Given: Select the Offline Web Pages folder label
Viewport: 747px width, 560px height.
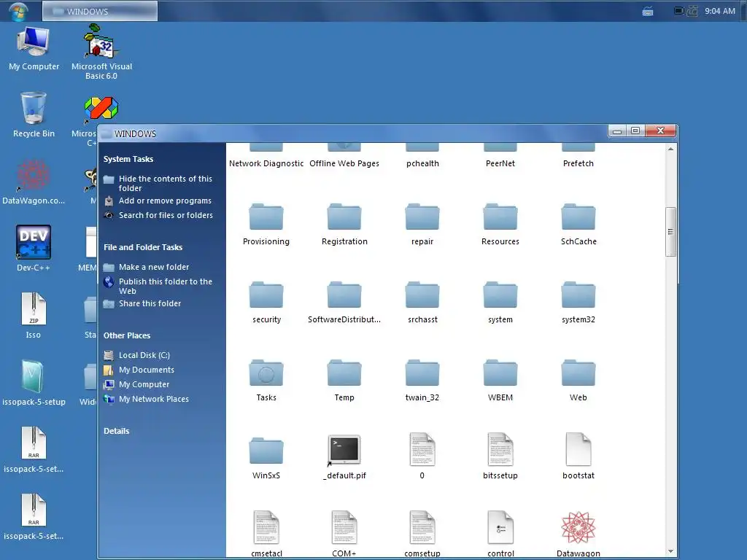Looking at the screenshot, I should (344, 163).
